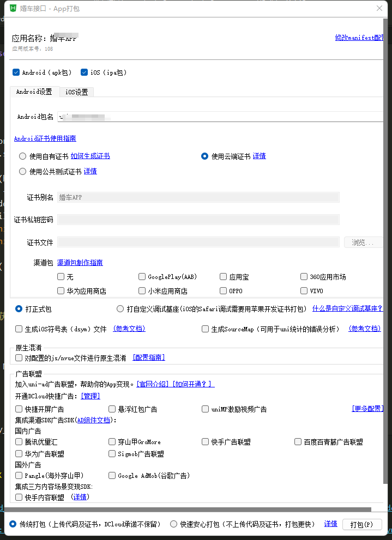Check the 百度百青藤广告联盟 checkbox

click(x=298, y=441)
